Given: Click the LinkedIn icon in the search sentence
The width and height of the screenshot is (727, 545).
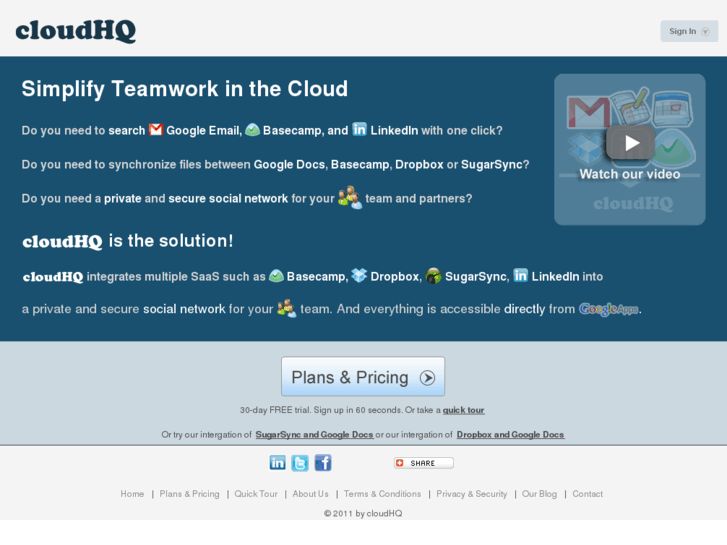Looking at the screenshot, I should pos(359,129).
